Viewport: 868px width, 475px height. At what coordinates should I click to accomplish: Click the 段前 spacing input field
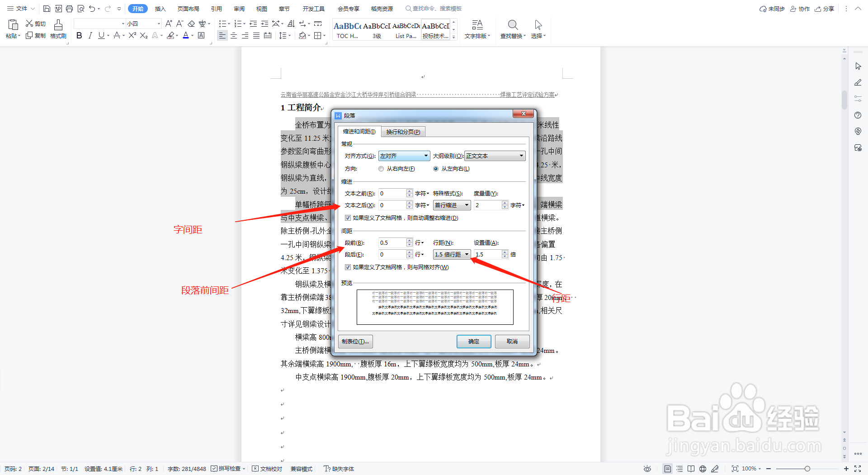[392, 242]
